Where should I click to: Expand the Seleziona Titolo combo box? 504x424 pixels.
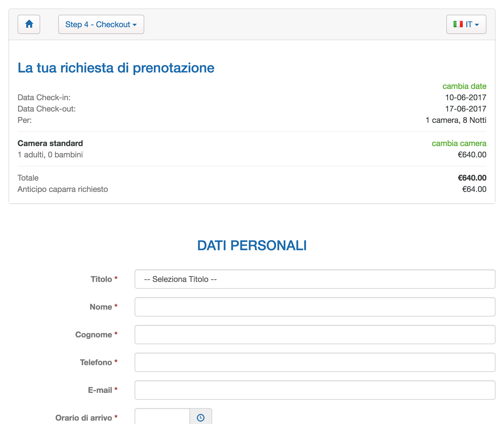315,279
